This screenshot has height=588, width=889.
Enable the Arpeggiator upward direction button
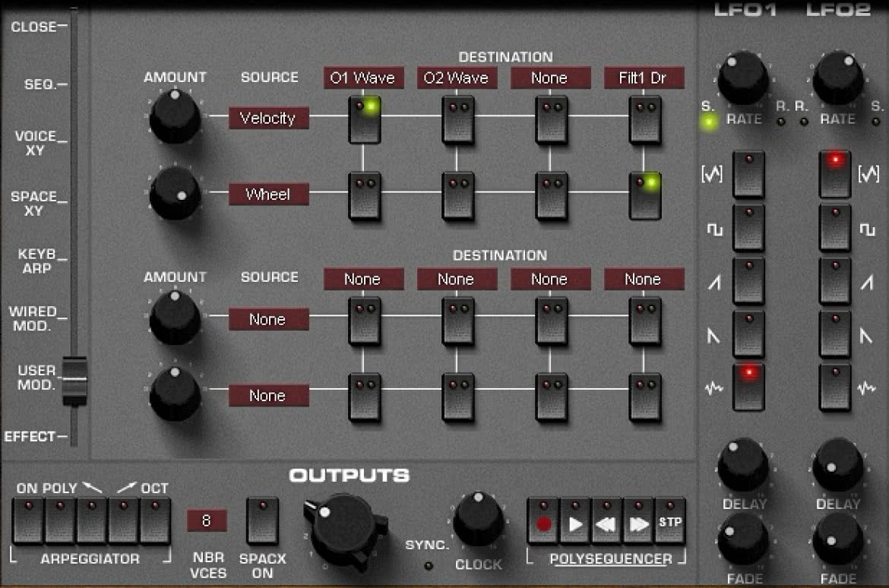point(124,521)
